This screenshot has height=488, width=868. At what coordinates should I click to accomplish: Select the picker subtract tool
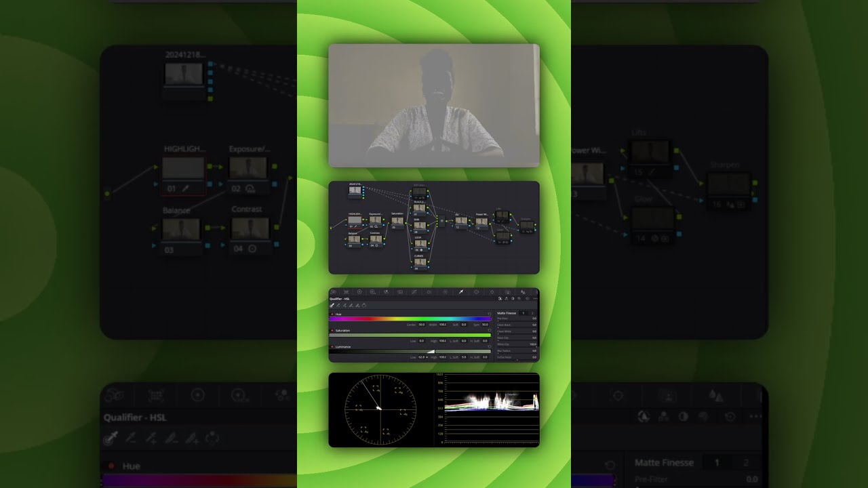[x=338, y=305]
